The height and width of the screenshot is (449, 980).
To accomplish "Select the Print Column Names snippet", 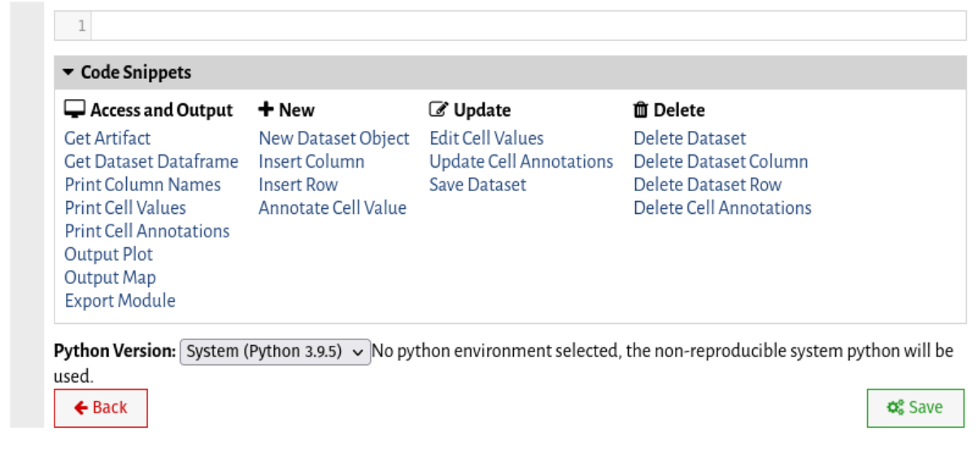I will tap(142, 185).
